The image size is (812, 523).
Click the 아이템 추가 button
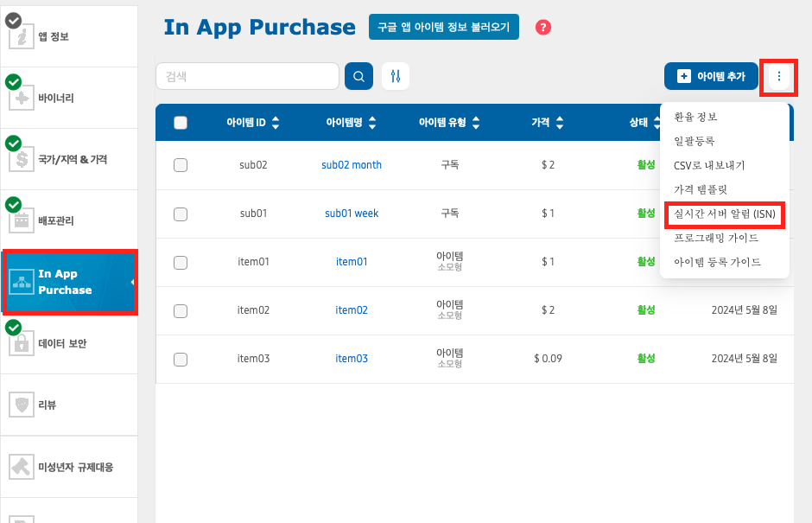(711, 76)
